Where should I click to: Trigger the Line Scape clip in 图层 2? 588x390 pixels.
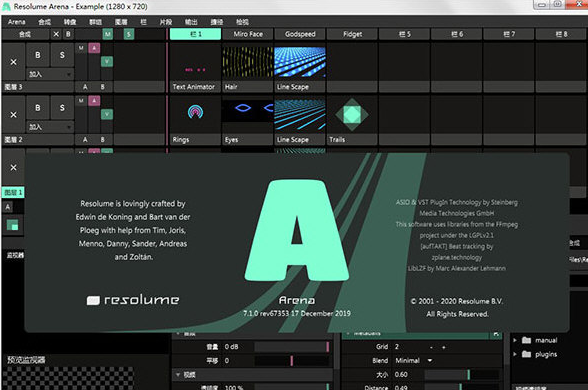[300, 114]
